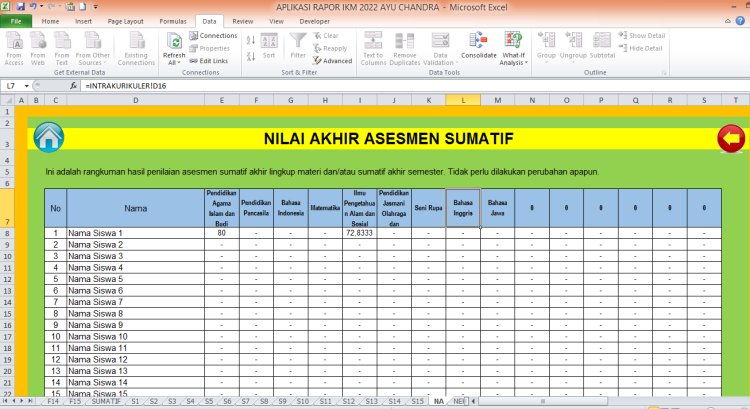Launch Text to Columns

(x=373, y=48)
